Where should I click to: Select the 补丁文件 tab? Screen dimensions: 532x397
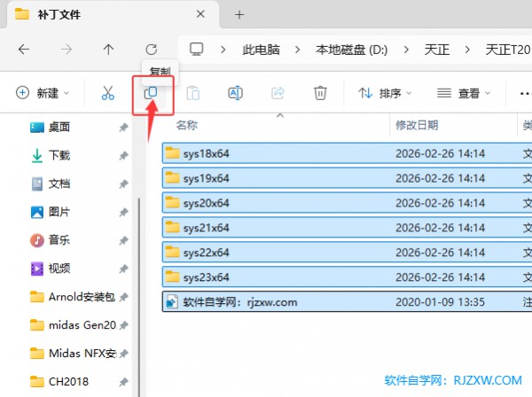pos(113,14)
